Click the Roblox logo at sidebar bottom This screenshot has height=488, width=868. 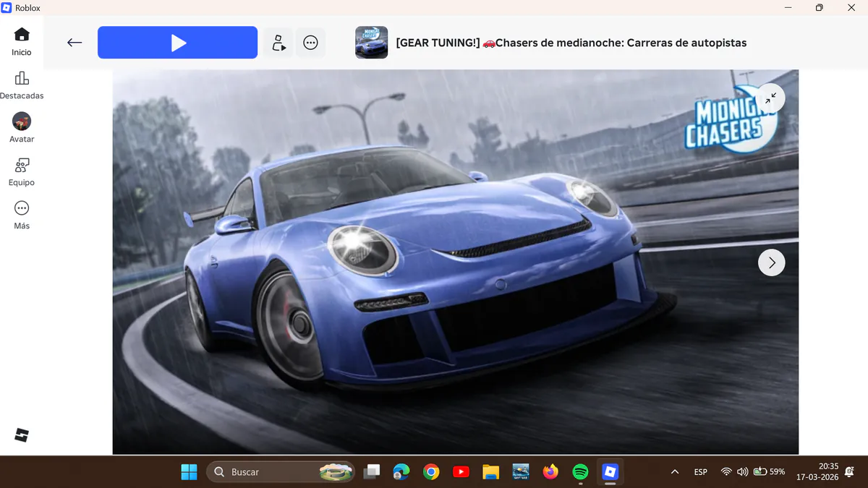click(x=22, y=435)
